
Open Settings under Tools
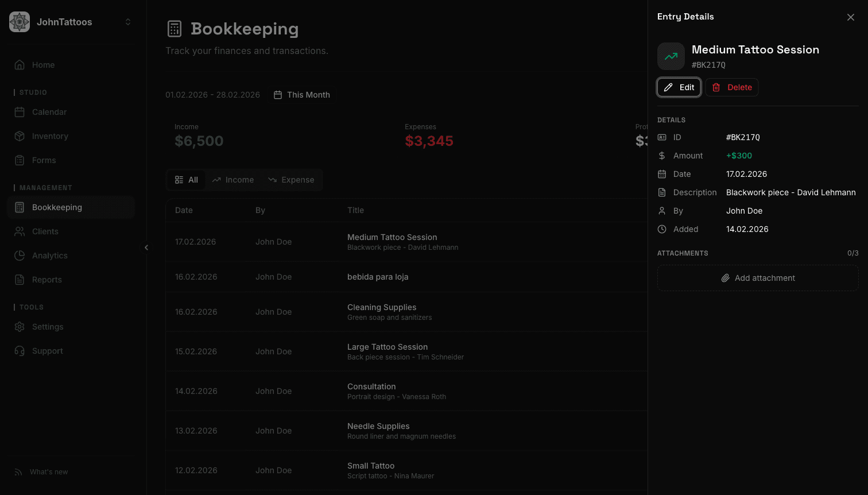(46, 327)
